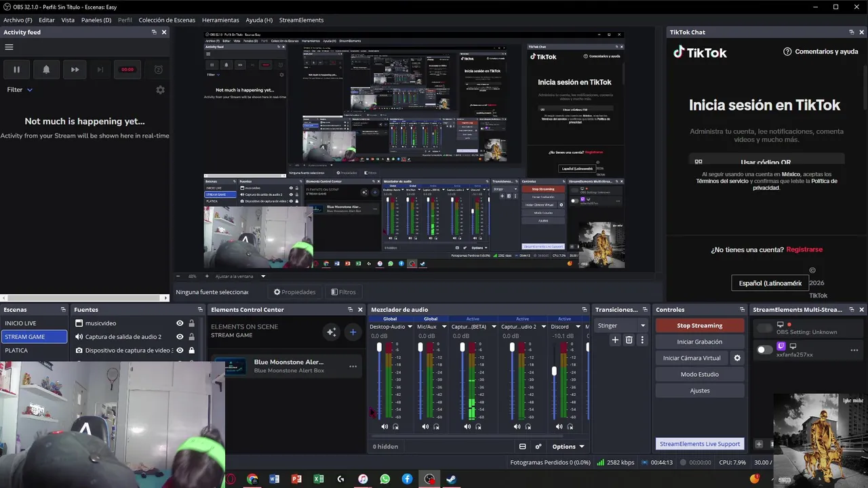The height and width of the screenshot is (488, 868).
Task: Open the Vista menu
Action: pyautogui.click(x=68, y=20)
